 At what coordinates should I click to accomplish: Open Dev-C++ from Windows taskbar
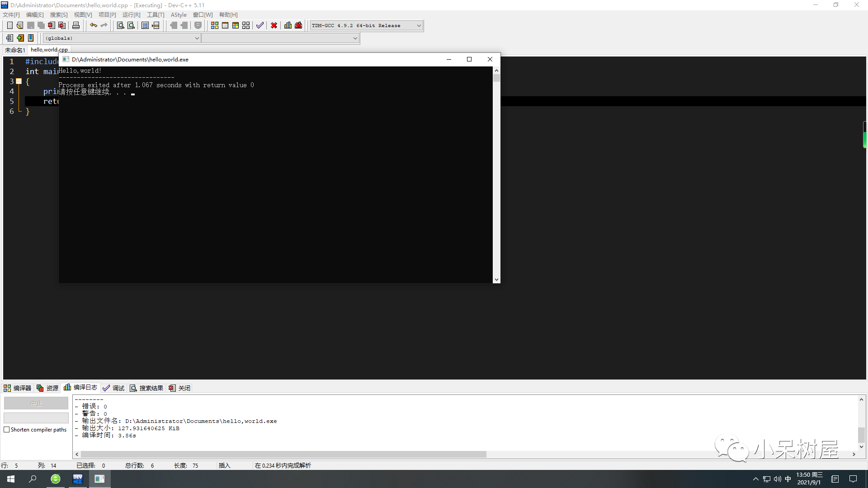point(78,479)
